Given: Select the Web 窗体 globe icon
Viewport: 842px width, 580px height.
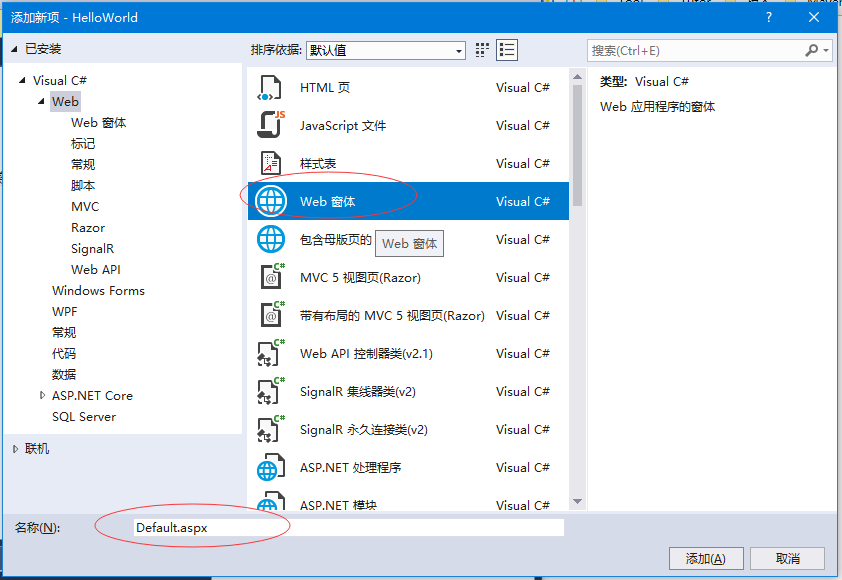Looking at the screenshot, I should pos(271,201).
